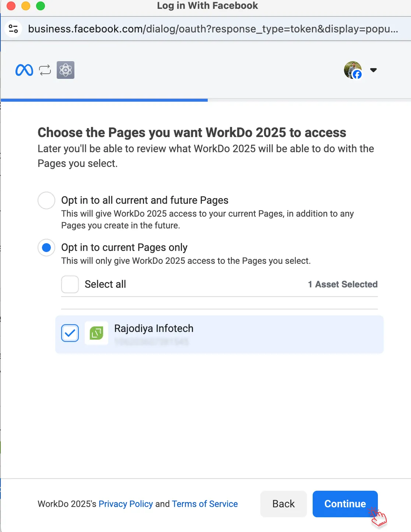Viewport: 411px width, 532px height.
Task: Click the green window zoom button
Action: point(41,6)
